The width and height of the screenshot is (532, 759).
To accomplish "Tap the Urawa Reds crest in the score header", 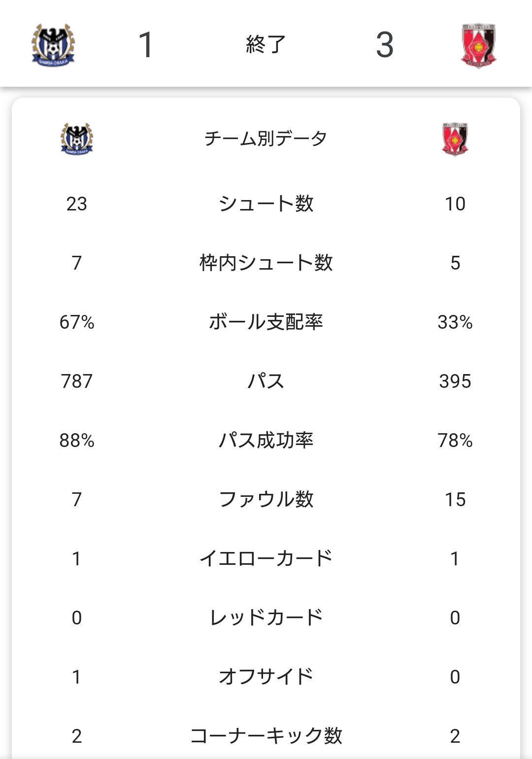I will [x=478, y=45].
